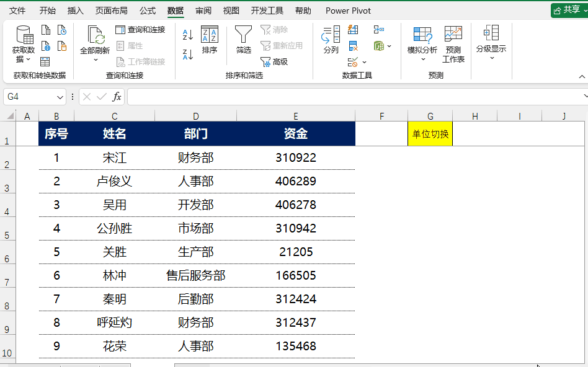
Task: Collapse the ribbon with the chevron
Action: pyautogui.click(x=582, y=76)
